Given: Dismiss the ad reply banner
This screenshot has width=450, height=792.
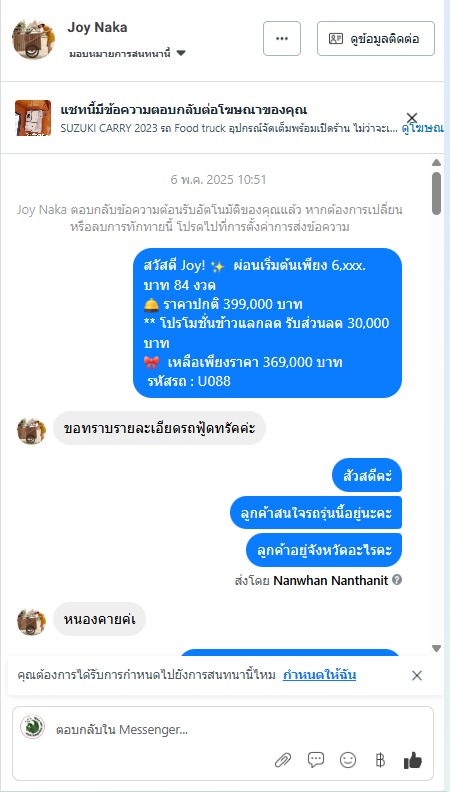Looking at the screenshot, I should pos(412,118).
